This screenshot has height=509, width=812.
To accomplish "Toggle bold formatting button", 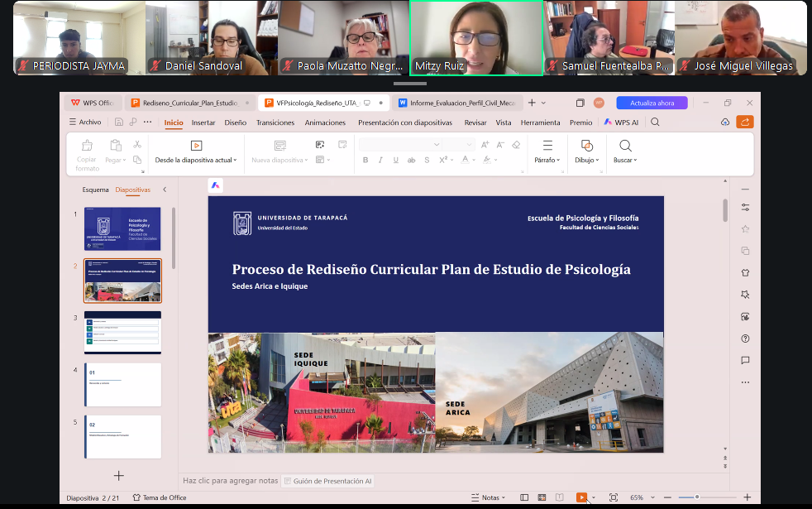I will tap(365, 161).
